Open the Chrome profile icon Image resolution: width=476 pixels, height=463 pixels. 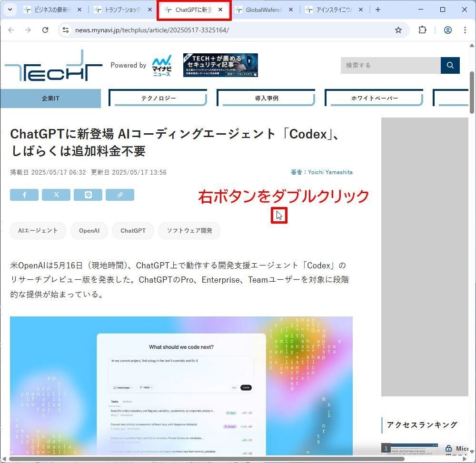pyautogui.click(x=448, y=30)
